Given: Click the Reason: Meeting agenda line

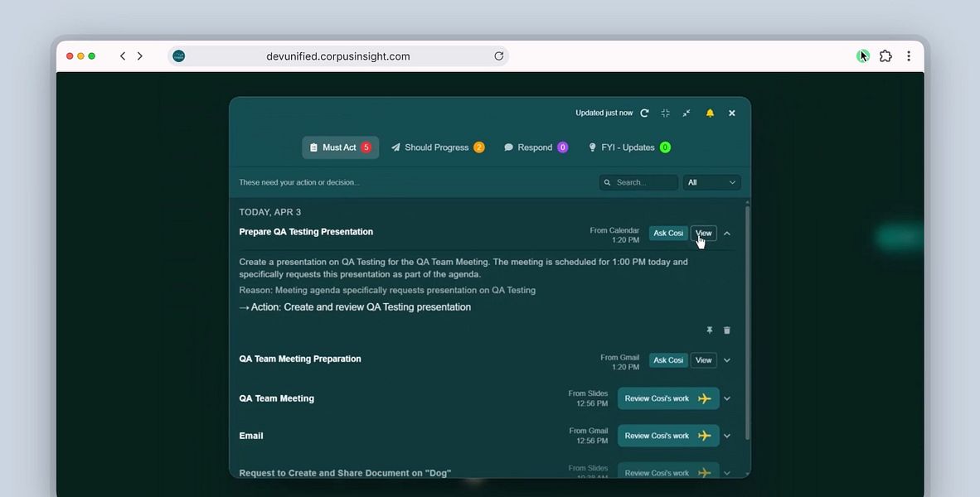Looking at the screenshot, I should point(387,291).
